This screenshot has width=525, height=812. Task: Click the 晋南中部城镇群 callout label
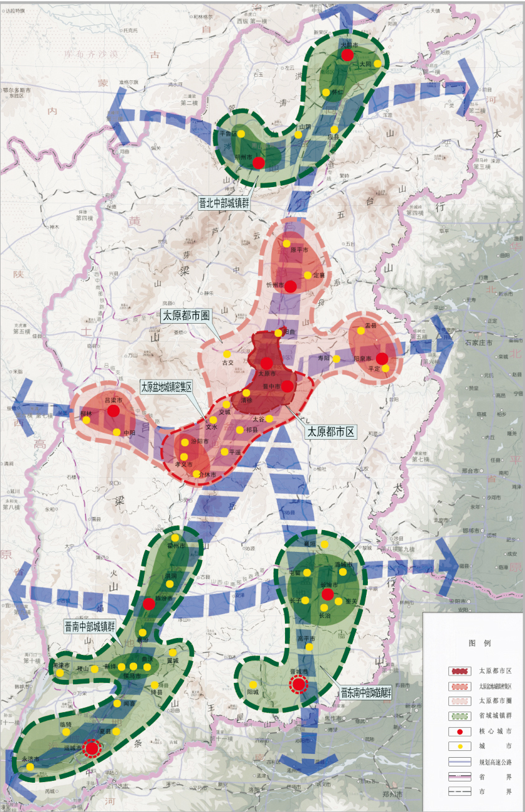(x=90, y=626)
